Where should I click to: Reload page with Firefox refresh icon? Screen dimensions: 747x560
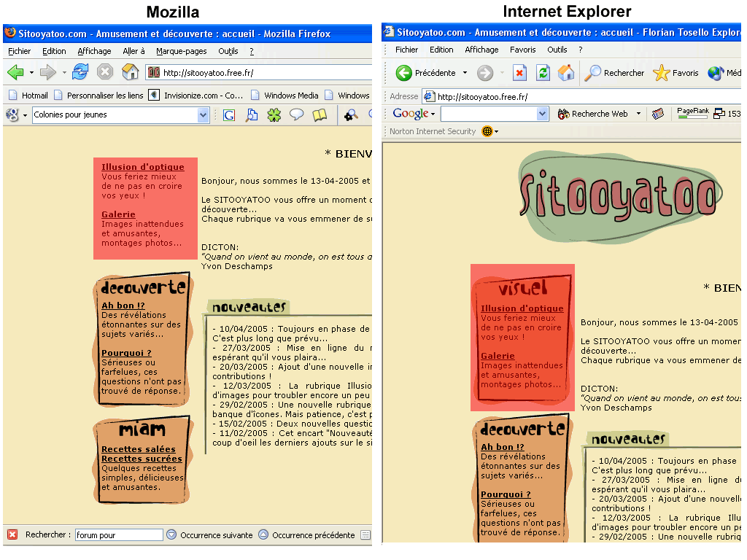80,72
